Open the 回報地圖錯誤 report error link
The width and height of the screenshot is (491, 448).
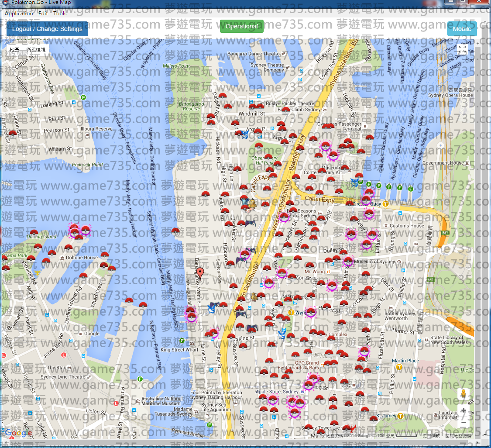pos(458,436)
